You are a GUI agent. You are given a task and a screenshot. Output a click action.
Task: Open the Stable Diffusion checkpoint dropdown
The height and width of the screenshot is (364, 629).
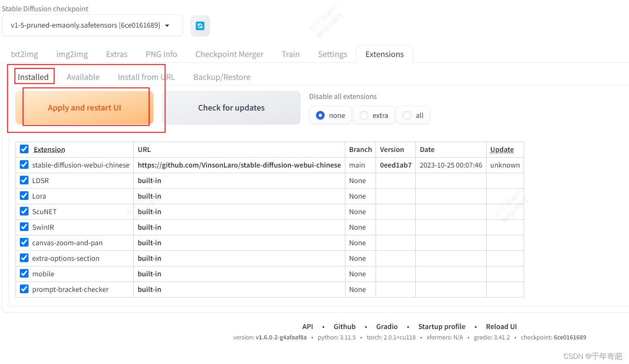click(x=92, y=25)
